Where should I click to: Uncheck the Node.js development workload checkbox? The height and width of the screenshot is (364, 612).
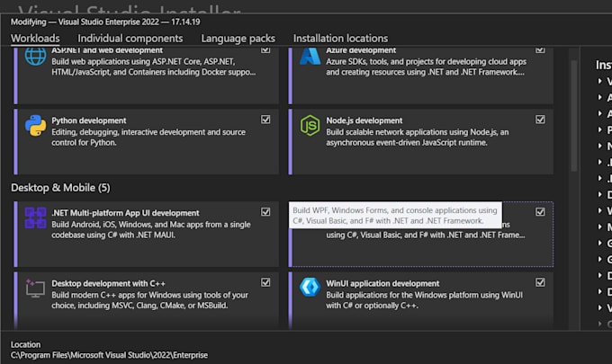click(540, 120)
